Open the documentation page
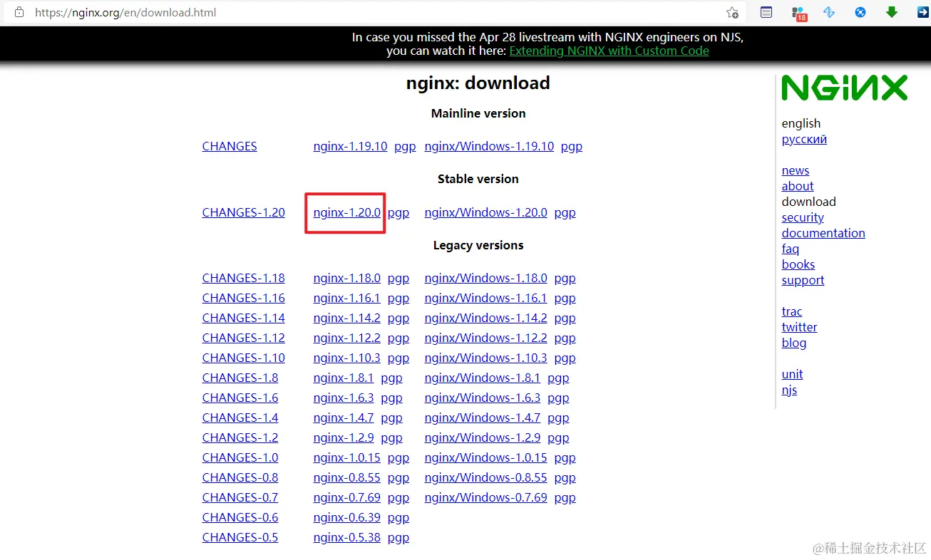 tap(823, 233)
